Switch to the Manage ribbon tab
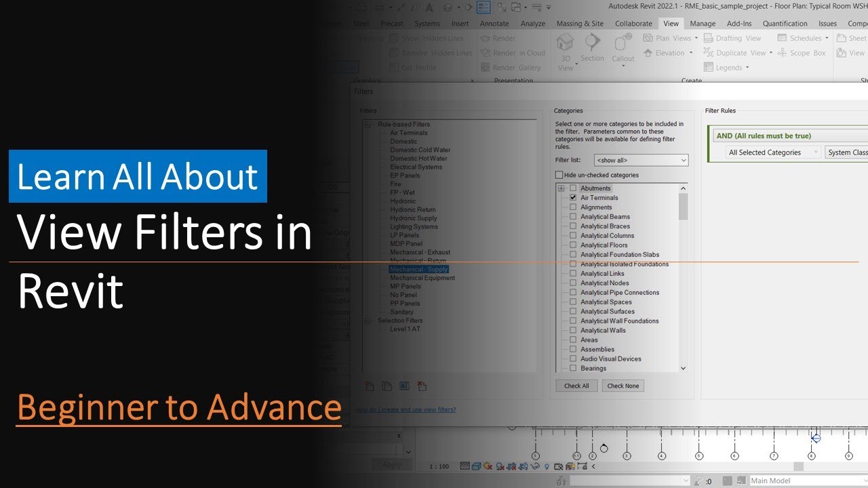This screenshot has width=868, height=488. coord(703,24)
